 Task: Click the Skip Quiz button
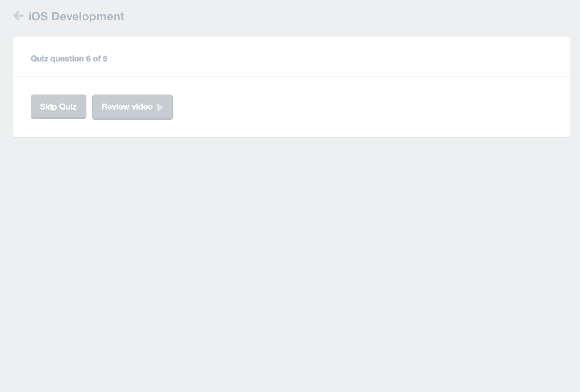(58, 107)
